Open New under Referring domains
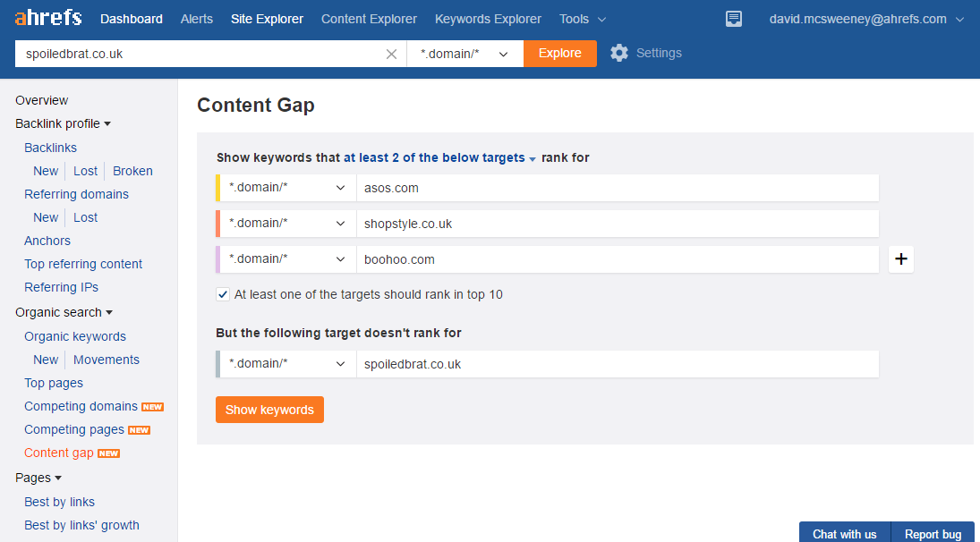This screenshot has height=542, width=980. coord(46,217)
